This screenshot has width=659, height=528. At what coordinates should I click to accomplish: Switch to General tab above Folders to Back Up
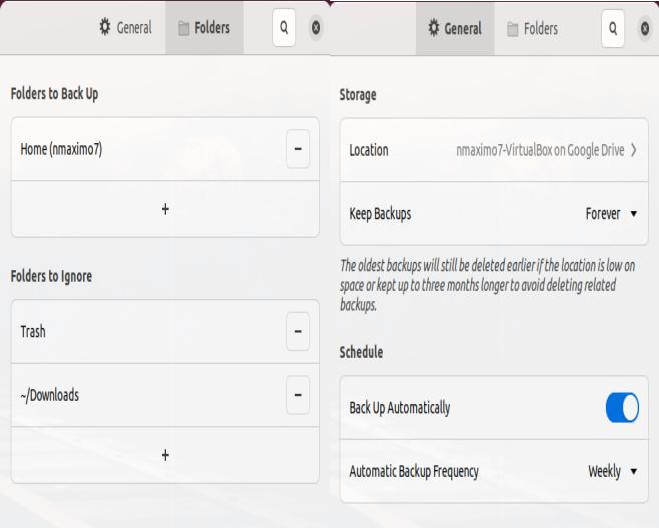tap(125, 28)
